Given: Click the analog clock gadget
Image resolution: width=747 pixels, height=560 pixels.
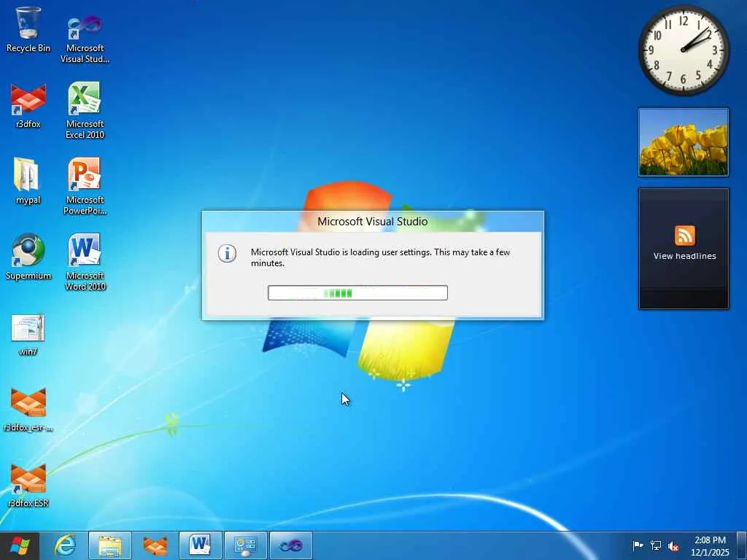Looking at the screenshot, I should pos(684,50).
